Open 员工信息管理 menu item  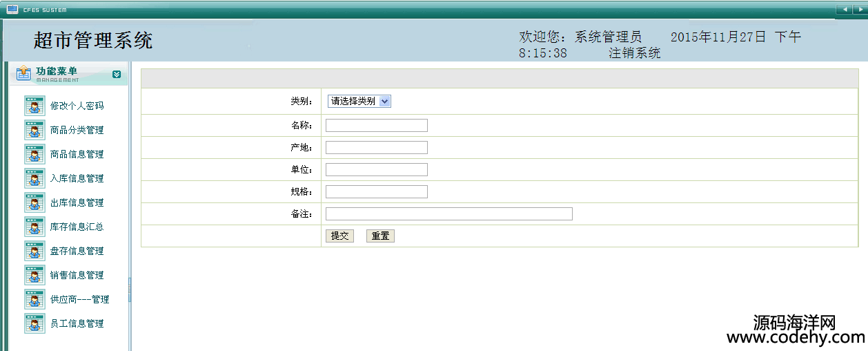point(77,323)
